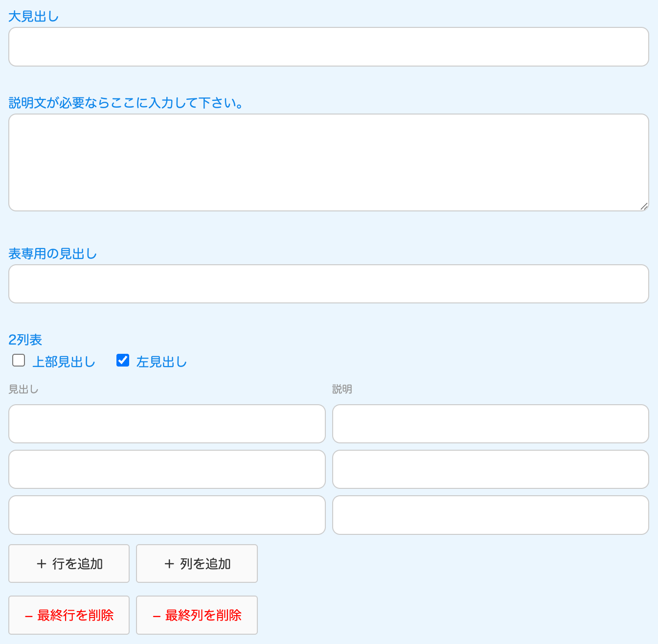Select first row cell under 見出し column
This screenshot has width=658, height=644.
[167, 424]
